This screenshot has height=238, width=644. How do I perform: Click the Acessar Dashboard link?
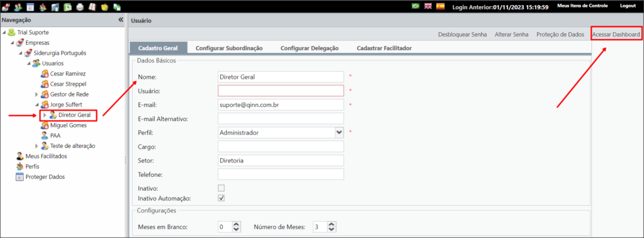(616, 35)
